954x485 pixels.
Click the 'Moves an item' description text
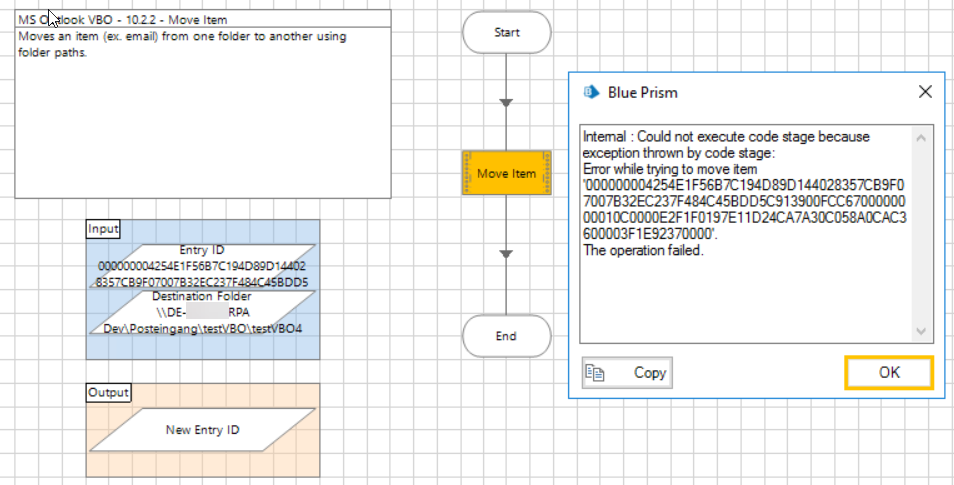tap(183, 44)
